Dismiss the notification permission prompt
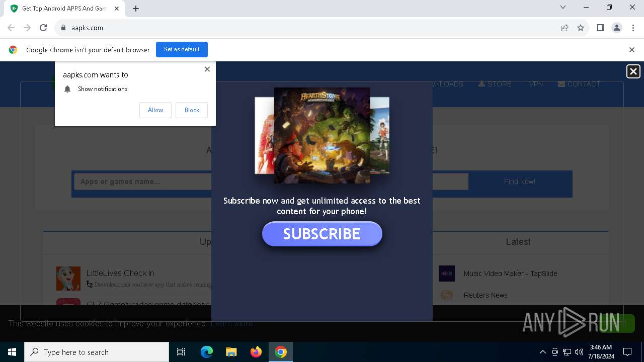The image size is (644, 362). tap(207, 69)
